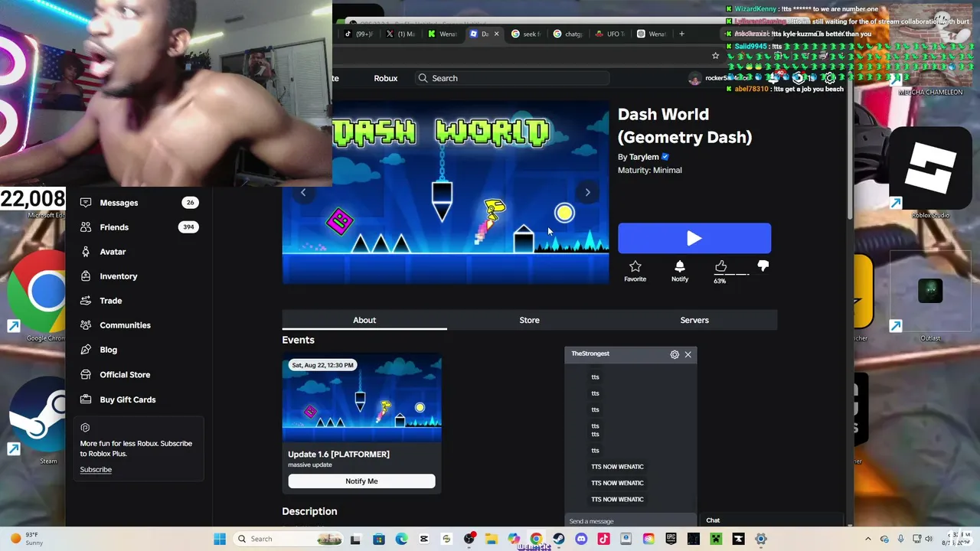This screenshot has width=980, height=551.
Task: Play Dash World game
Action: tap(694, 238)
